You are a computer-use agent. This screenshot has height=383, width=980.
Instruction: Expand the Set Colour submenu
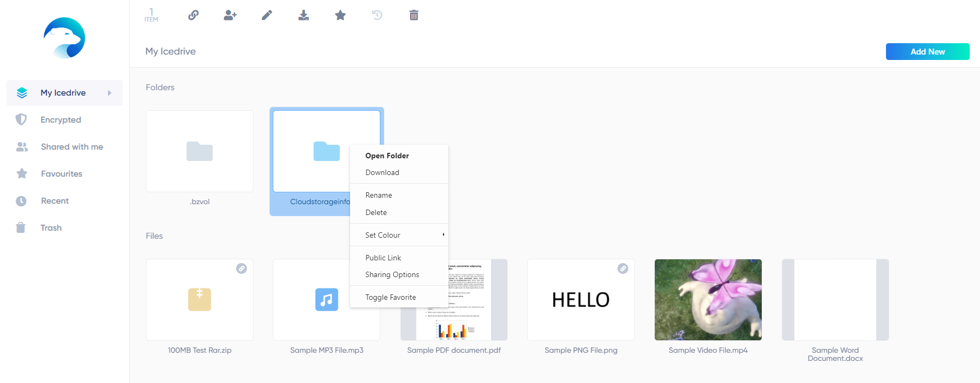(x=399, y=235)
